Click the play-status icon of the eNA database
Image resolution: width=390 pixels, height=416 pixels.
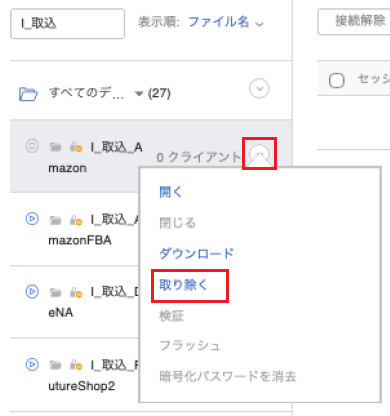pyautogui.click(x=32, y=291)
